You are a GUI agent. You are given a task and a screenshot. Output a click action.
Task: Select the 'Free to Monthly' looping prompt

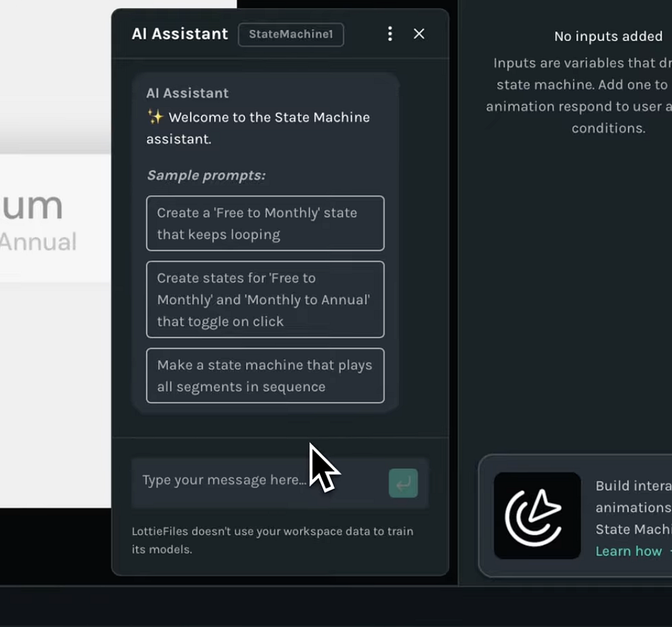(265, 223)
